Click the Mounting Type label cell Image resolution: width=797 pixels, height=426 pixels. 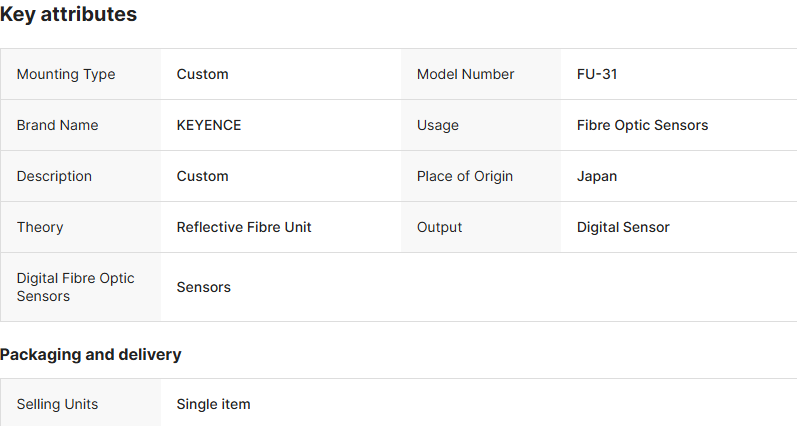pos(66,74)
